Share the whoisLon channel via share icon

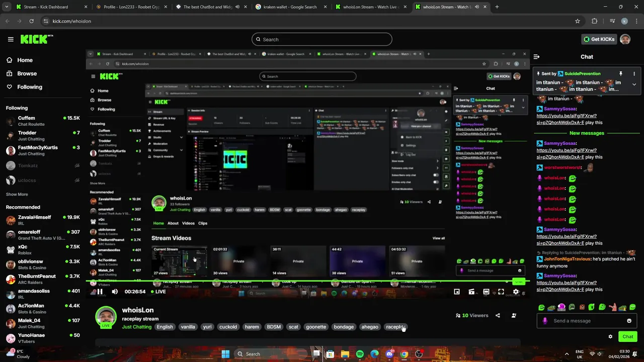point(498,316)
